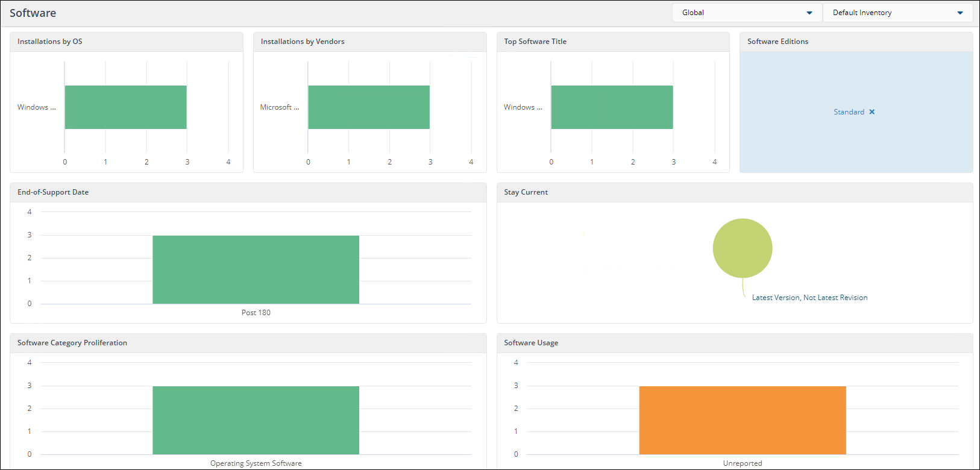This screenshot has height=470, width=980.
Task: Select the Top Software Title panel header
Action: [x=535, y=42]
